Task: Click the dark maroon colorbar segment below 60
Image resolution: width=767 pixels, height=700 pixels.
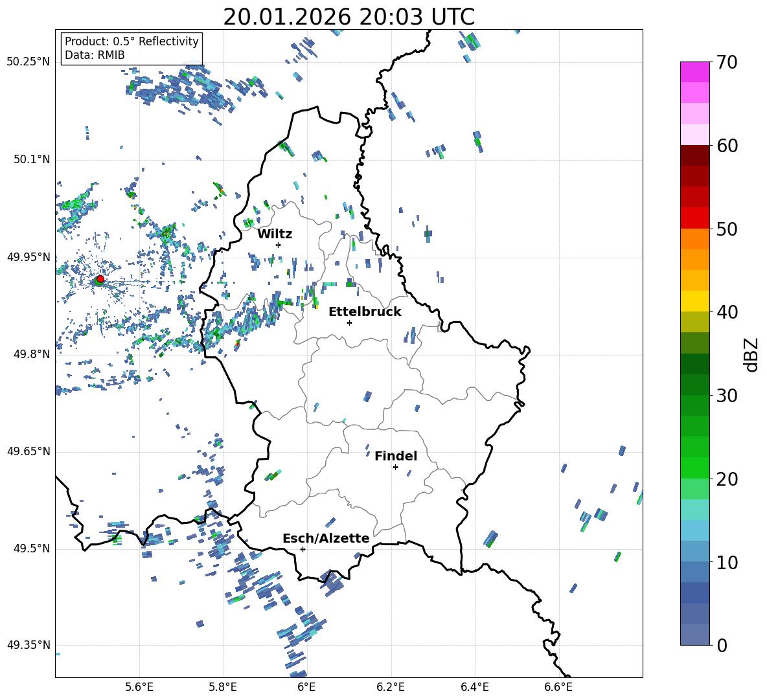Action: click(694, 155)
